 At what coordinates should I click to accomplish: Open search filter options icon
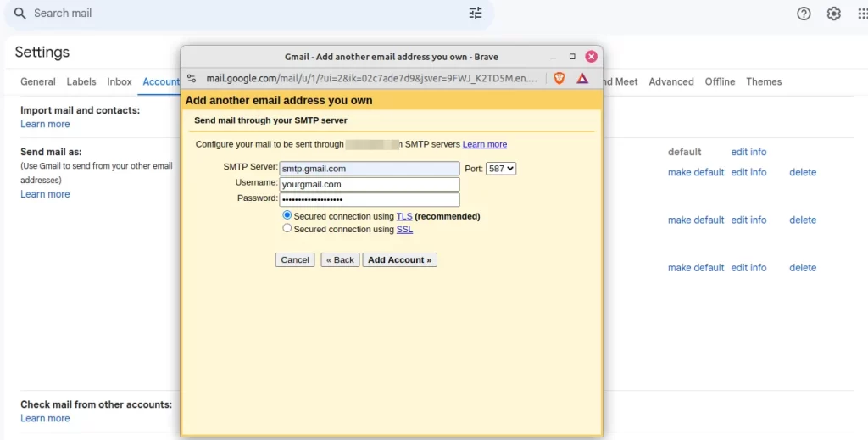[x=476, y=14]
